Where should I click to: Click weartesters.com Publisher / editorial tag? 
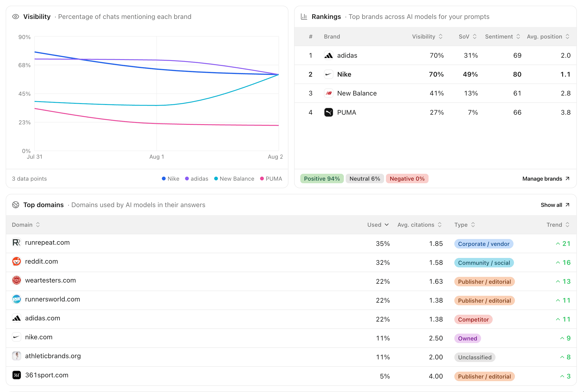click(x=484, y=282)
